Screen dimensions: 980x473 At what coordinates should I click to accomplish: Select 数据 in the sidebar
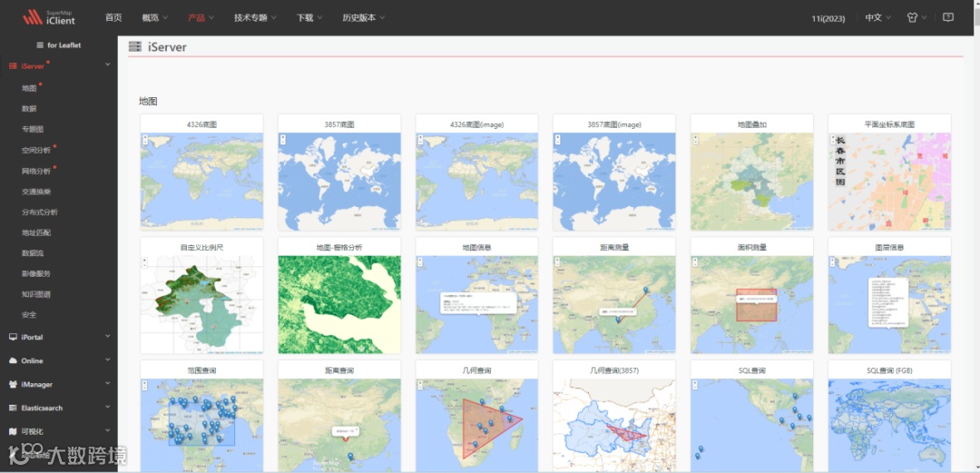coord(29,109)
